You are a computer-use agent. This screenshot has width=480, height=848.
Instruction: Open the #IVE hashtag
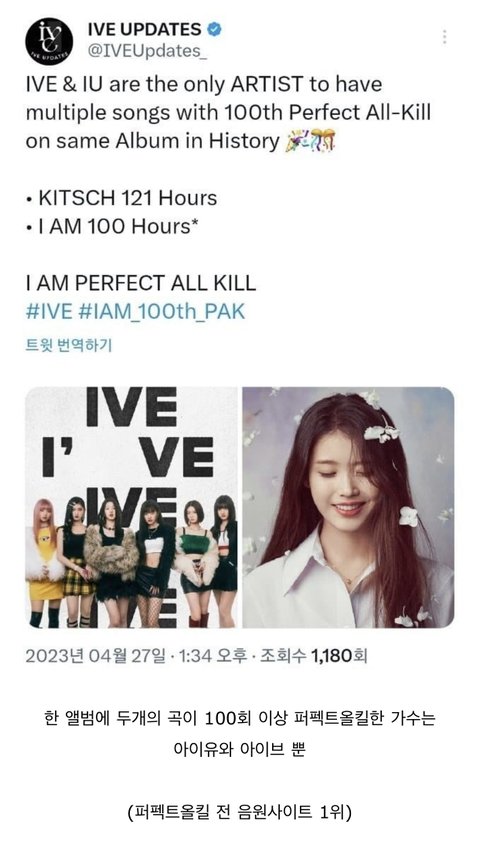tap(49, 312)
